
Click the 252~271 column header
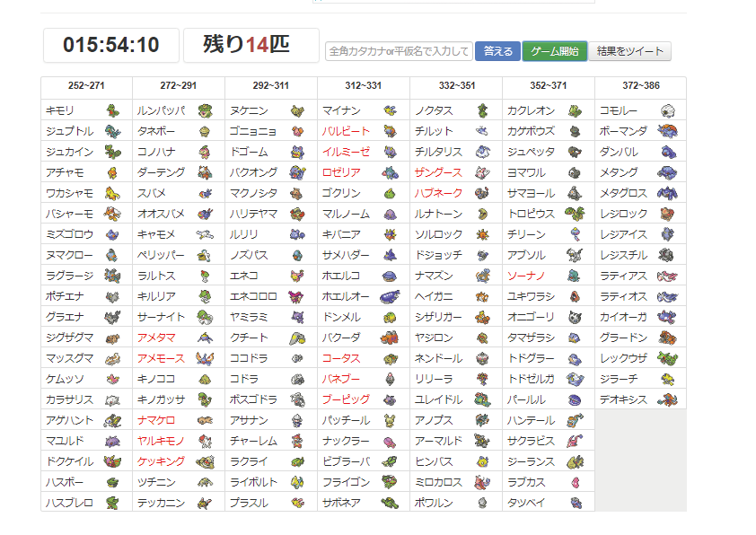86,86
